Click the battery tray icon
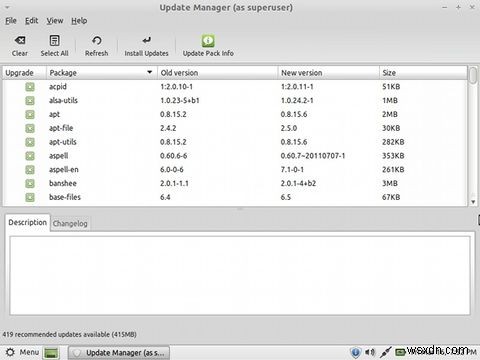The height and width of the screenshot is (360, 480). [x=400, y=352]
